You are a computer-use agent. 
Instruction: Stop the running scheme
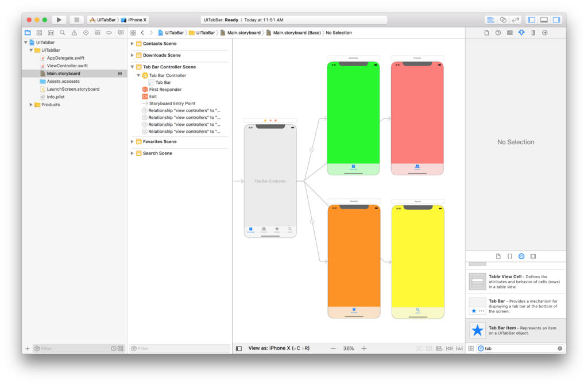click(x=76, y=20)
